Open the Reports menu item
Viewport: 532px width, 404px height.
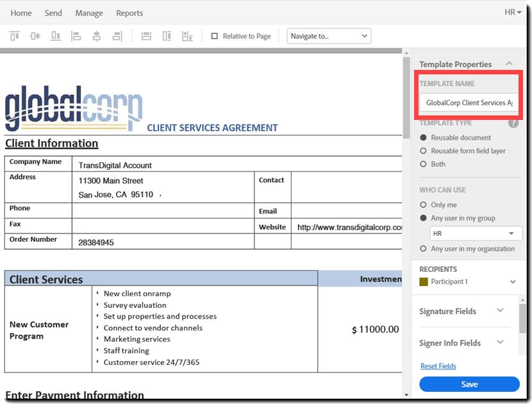pyautogui.click(x=129, y=13)
